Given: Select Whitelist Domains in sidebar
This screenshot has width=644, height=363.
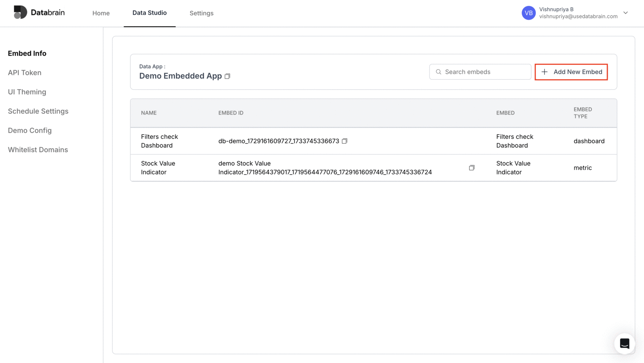Looking at the screenshot, I should (x=38, y=149).
